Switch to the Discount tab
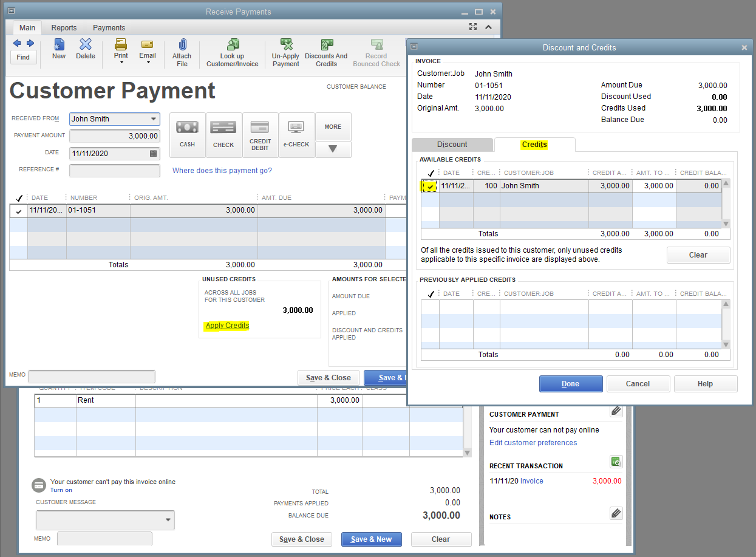Image resolution: width=756 pixels, height=557 pixels. point(452,145)
